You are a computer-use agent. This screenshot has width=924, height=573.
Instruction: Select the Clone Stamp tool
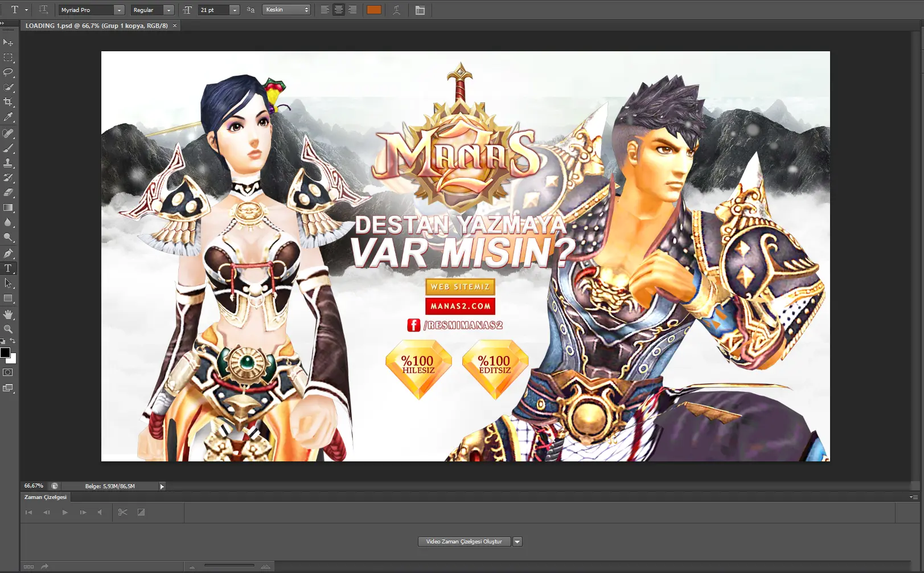(8, 163)
